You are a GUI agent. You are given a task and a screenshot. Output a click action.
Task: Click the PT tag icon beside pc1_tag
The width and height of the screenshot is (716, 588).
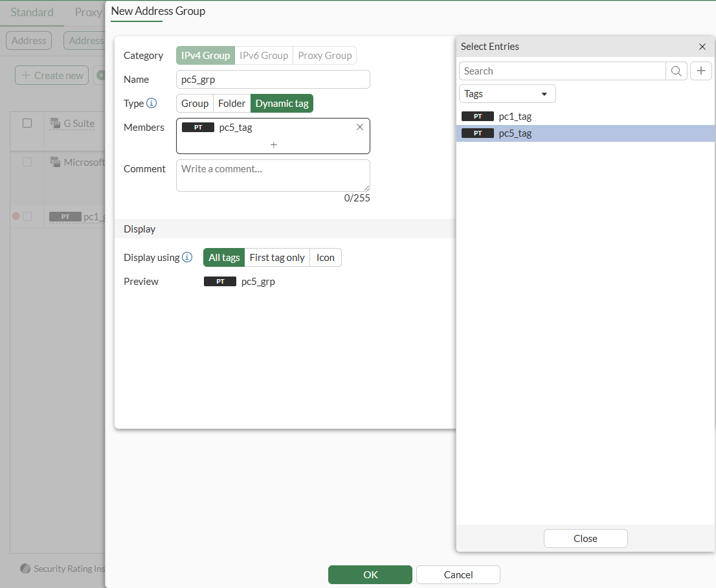478,117
